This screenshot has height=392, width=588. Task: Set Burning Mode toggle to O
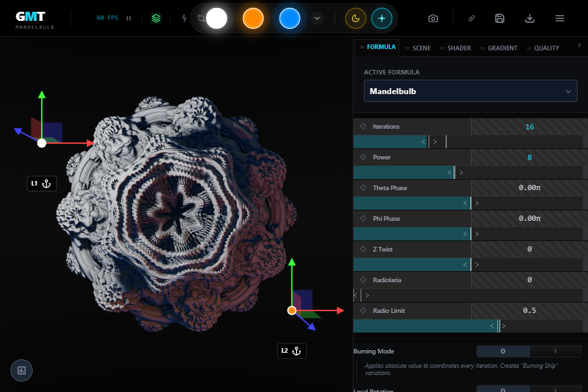(503, 351)
